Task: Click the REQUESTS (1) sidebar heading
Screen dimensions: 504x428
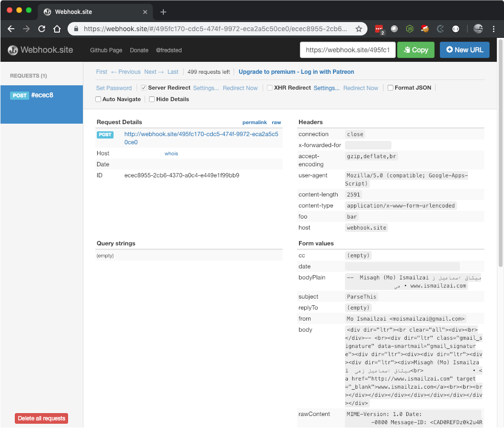Action: tap(28, 76)
